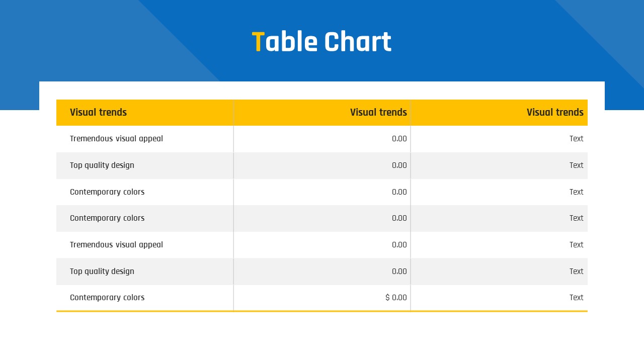Viewport: 644px width, 362px height.
Task: Select the rightmost "Visual trends" header cell
Action: coord(554,112)
